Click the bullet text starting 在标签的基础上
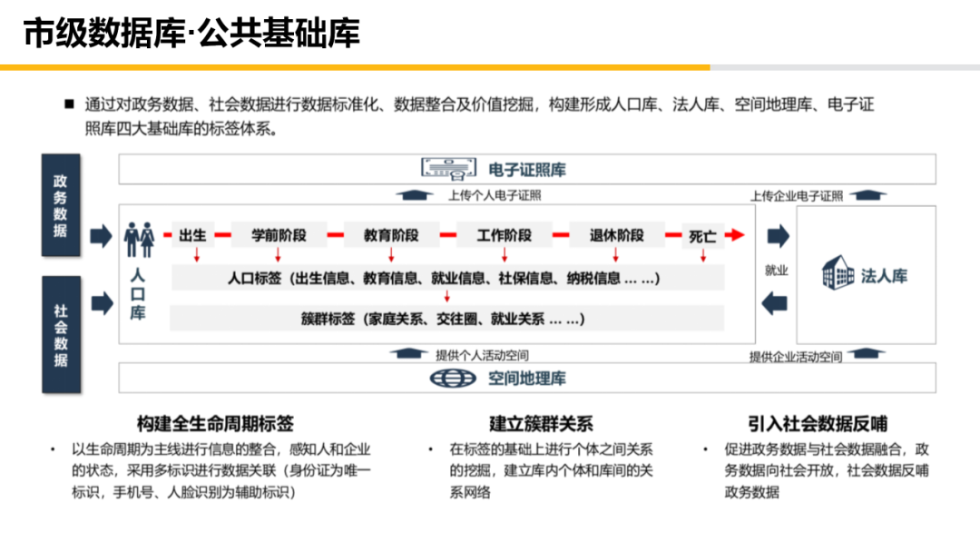Image resolution: width=980 pixels, height=552 pixels. pyautogui.click(x=552, y=470)
